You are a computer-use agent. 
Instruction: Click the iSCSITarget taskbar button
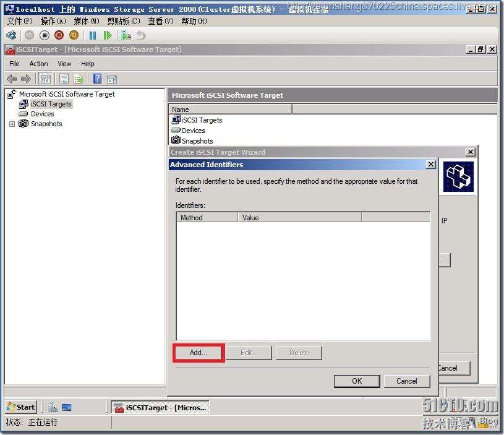pyautogui.click(x=160, y=407)
